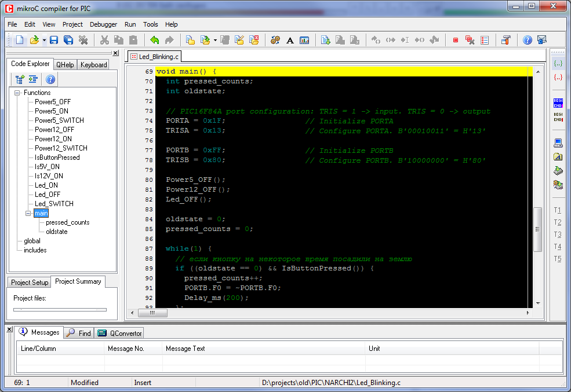Click the folder with A icon in sidebar
This screenshot has width=571, height=392.
[558, 157]
